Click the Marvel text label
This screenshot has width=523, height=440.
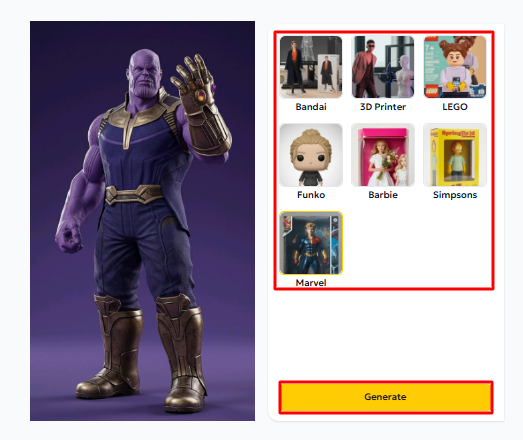click(x=311, y=283)
